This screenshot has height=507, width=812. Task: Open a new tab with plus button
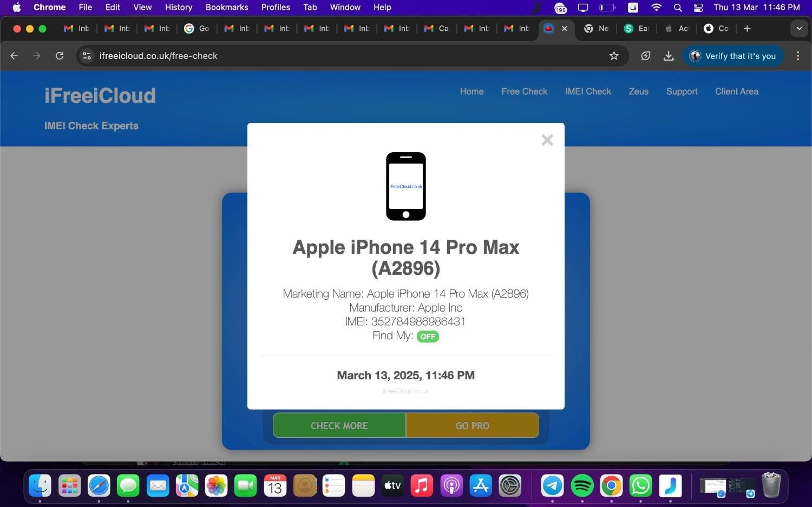point(747,29)
